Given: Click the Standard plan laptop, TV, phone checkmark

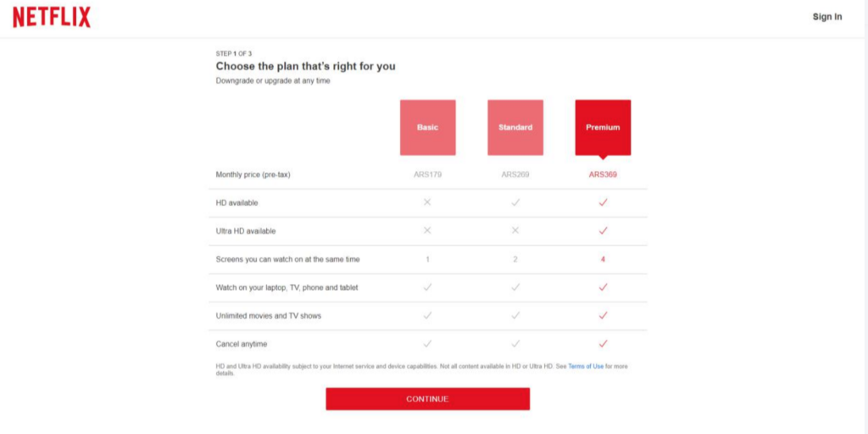Looking at the screenshot, I should 515,287.
